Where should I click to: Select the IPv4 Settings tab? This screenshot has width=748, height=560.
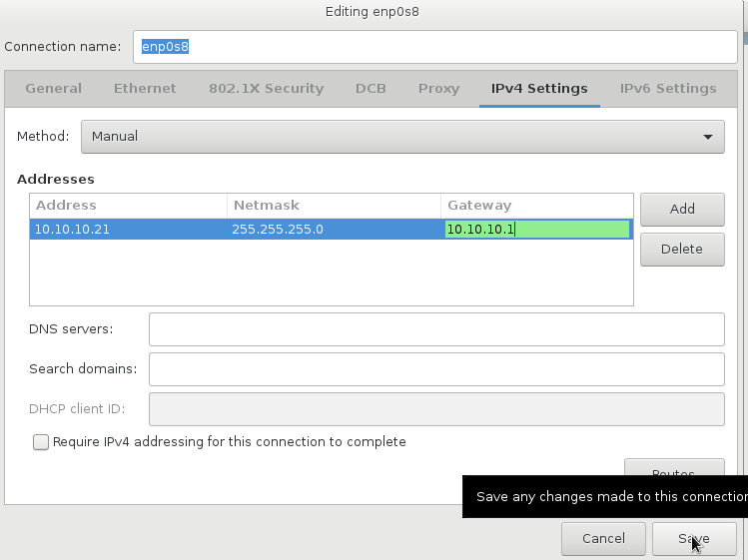(539, 89)
